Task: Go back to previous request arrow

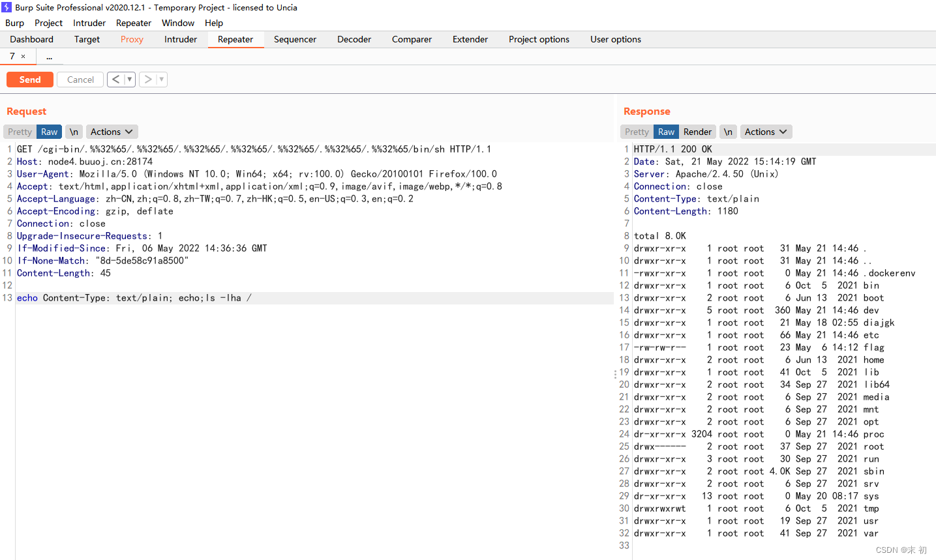Action: click(115, 80)
